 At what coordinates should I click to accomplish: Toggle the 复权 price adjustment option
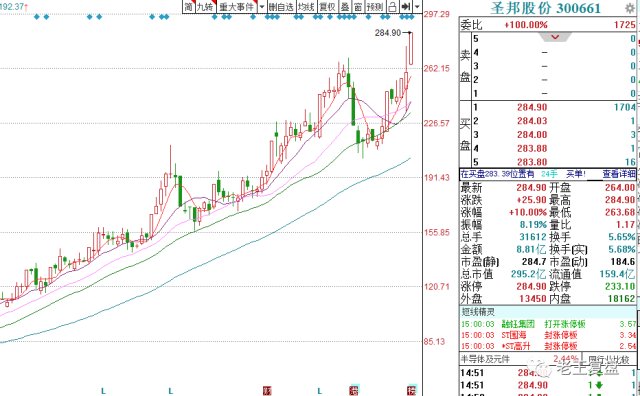[x=327, y=7]
